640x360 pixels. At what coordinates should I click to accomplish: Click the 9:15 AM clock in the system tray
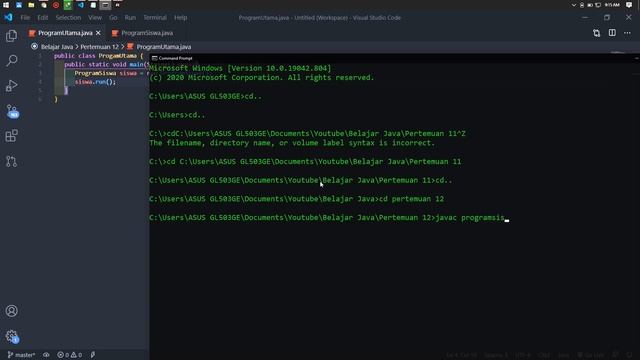click(612, 5)
